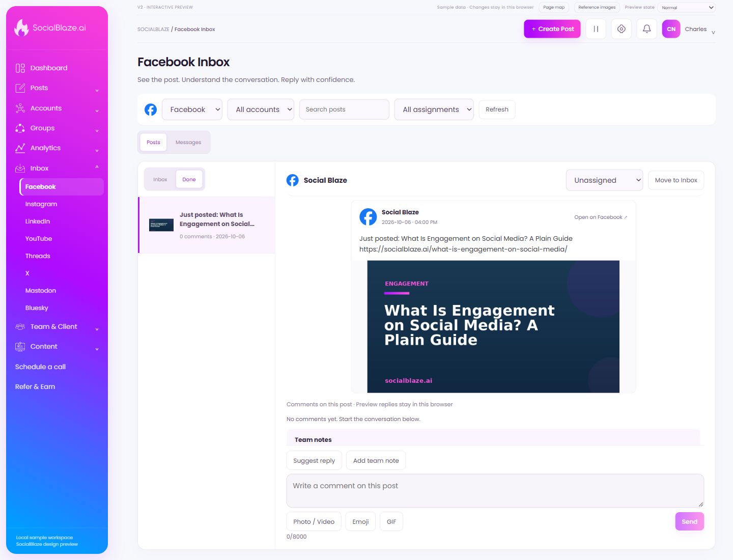
Task: Click the Inbox tray icon in sidebar
Action: 20,169
